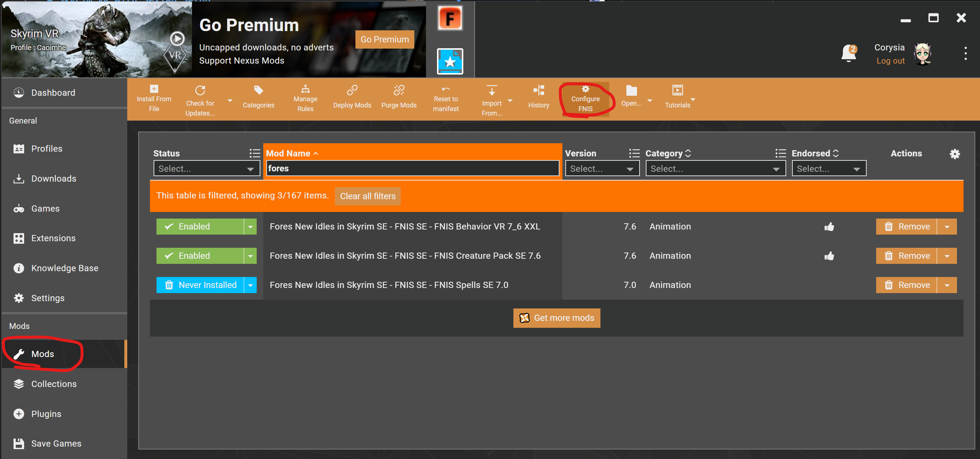The width and height of the screenshot is (980, 459).
Task: Click the Import From toolbar icon
Action: [x=491, y=91]
